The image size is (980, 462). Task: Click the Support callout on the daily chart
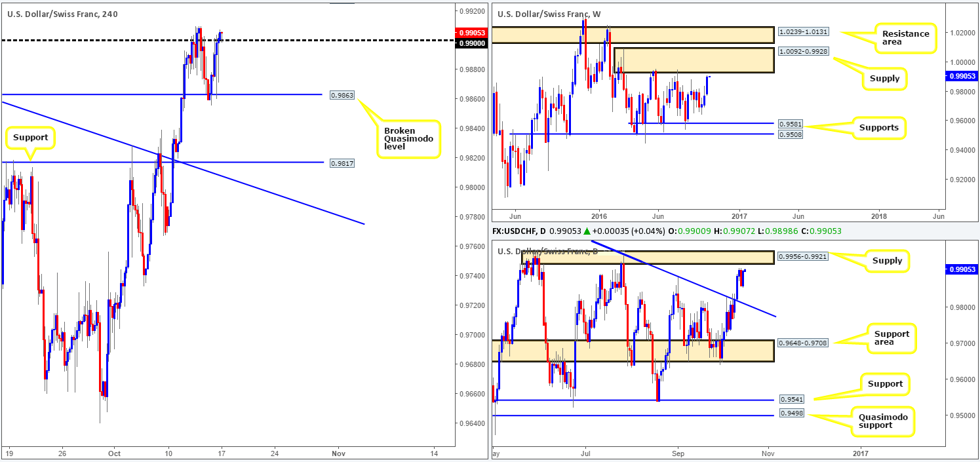click(884, 384)
